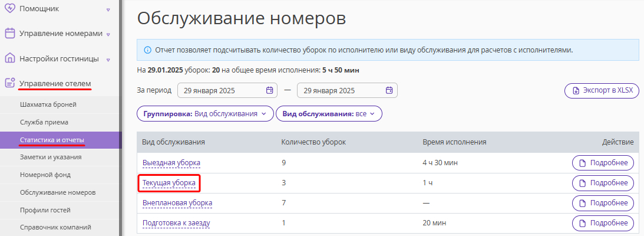Open Заметки и указания

(51, 157)
